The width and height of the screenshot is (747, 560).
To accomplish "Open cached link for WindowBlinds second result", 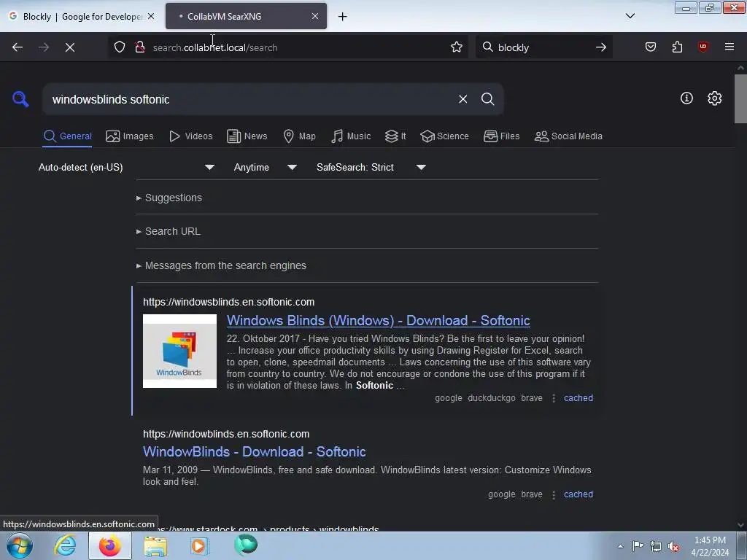I will coord(578,494).
